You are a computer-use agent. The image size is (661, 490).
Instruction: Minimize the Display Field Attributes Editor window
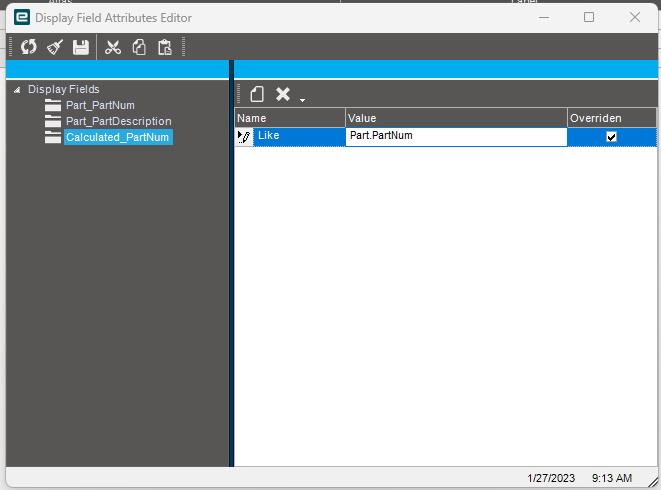pyautogui.click(x=544, y=17)
